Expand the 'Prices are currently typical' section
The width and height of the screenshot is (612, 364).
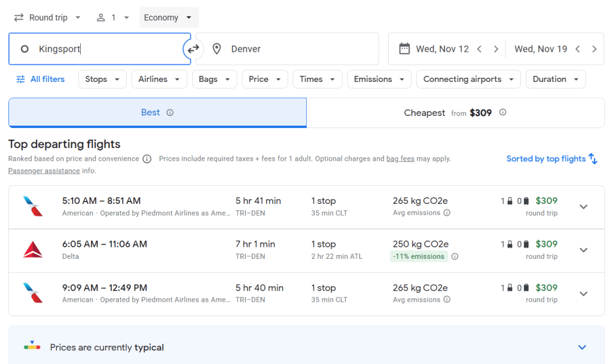582,347
